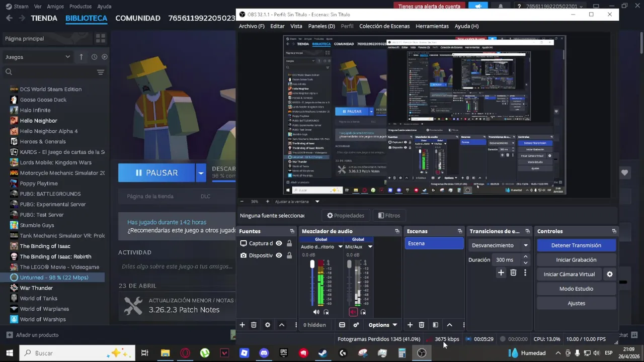Remove selected source with trash icon in Fuentes

254,325
